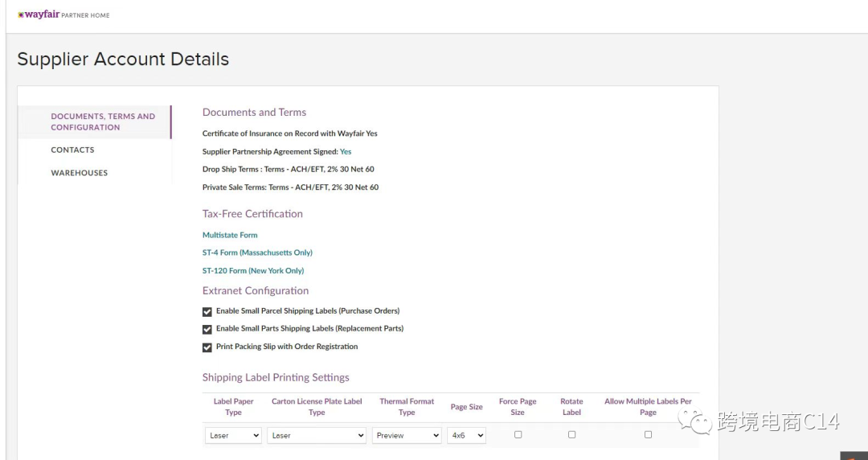Uncheck Enable Small Parts Shipping Labels

[x=207, y=329]
